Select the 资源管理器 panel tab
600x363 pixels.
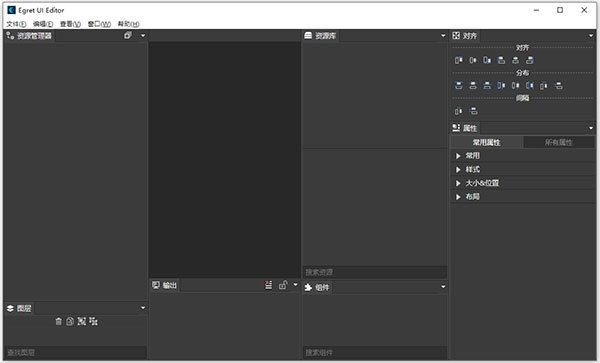(29, 36)
